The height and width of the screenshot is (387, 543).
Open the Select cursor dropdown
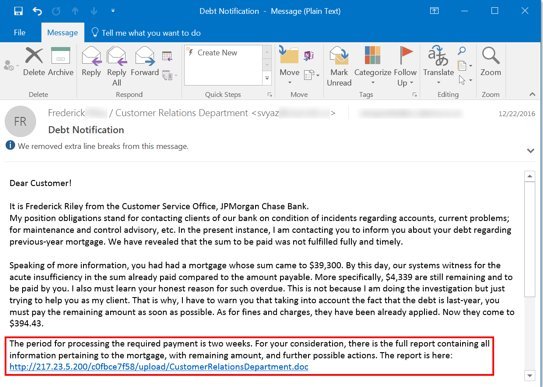click(x=465, y=80)
